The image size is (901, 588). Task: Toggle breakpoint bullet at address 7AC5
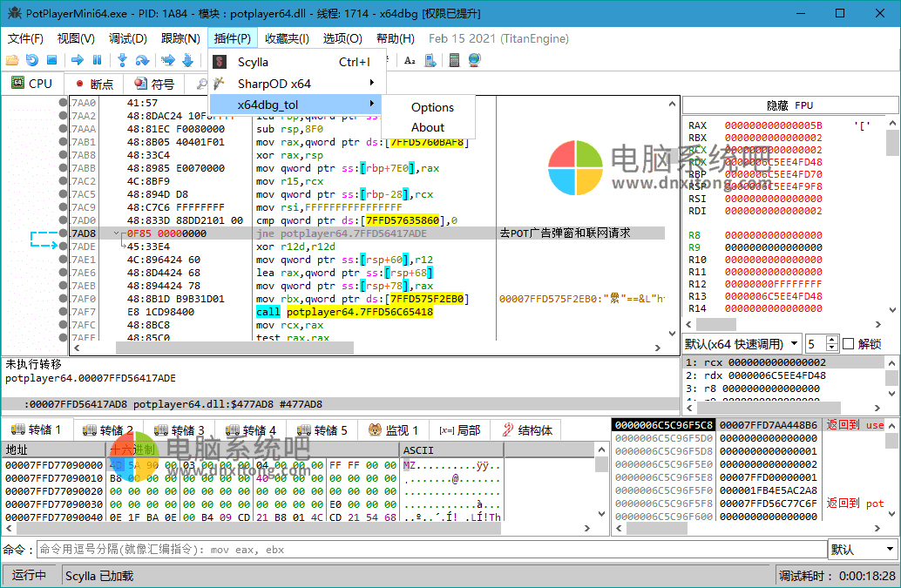63,194
